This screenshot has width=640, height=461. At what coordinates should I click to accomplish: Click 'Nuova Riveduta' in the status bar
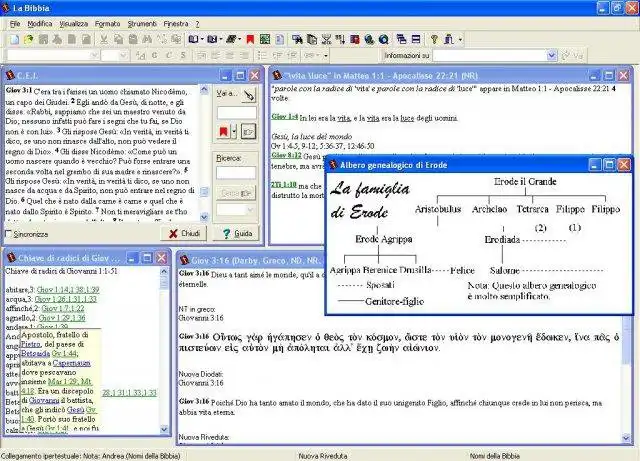pyautogui.click(x=322, y=456)
